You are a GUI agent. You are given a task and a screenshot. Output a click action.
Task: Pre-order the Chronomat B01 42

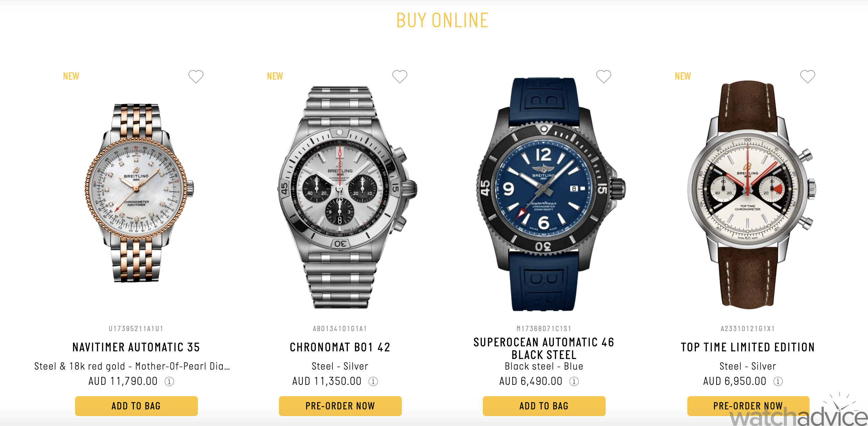click(x=340, y=406)
